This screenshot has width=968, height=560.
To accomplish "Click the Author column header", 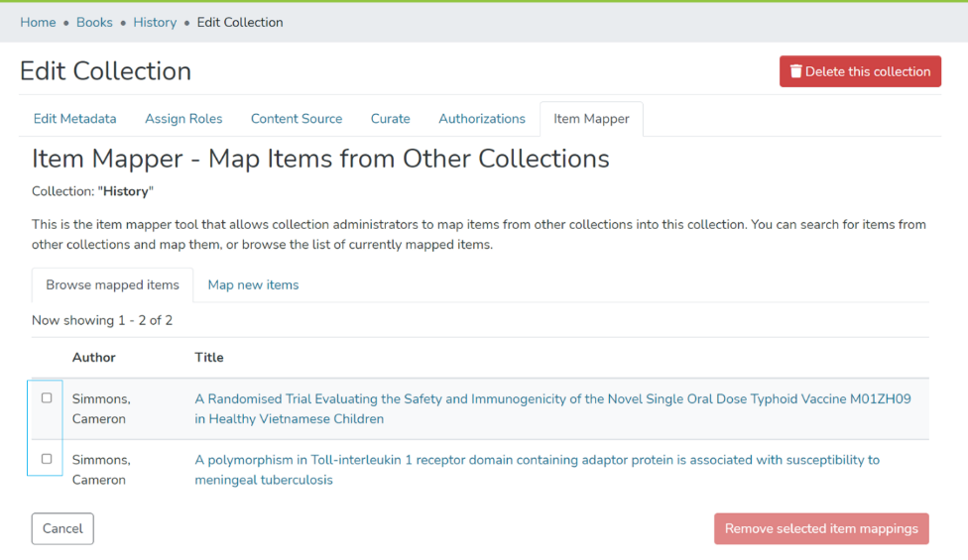I will pos(94,357).
